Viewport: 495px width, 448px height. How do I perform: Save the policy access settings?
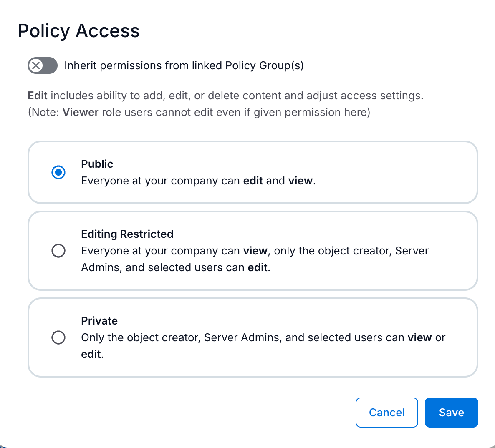(x=451, y=412)
